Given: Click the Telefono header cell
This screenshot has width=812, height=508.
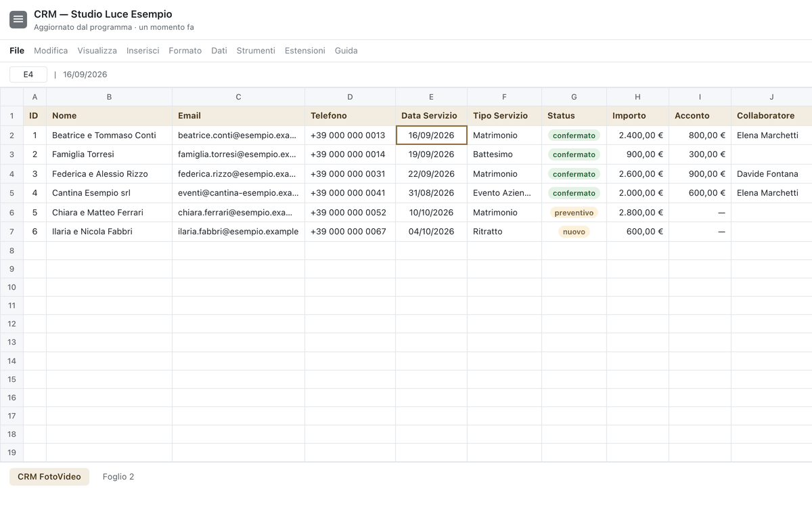Looking at the screenshot, I should [351, 116].
